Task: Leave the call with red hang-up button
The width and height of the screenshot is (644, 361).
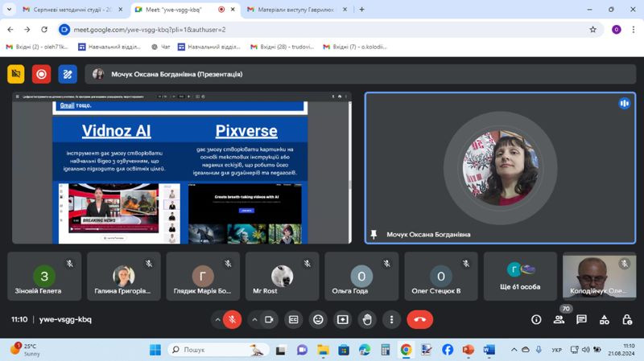Action: [419, 319]
